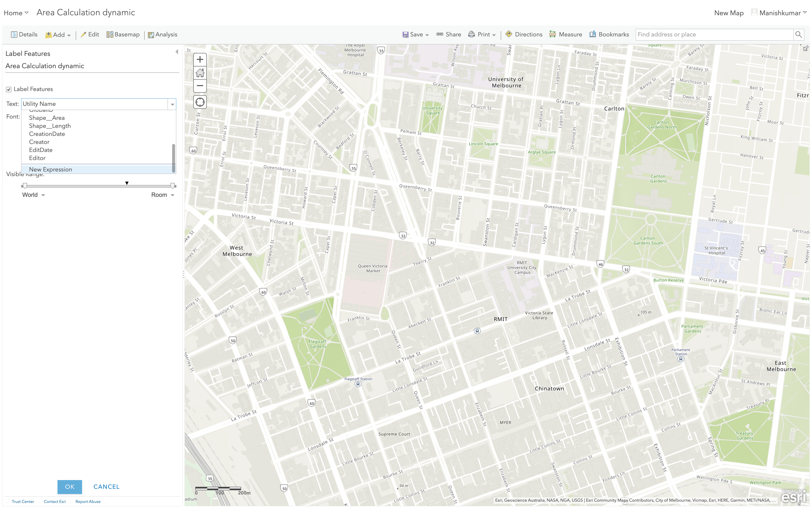Zoom out on the map

click(x=200, y=86)
